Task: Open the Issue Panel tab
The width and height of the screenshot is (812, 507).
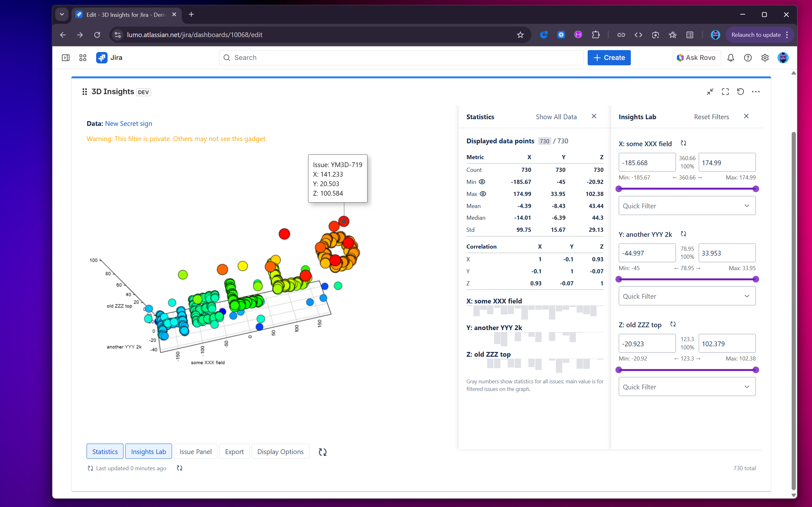Action: point(195,451)
